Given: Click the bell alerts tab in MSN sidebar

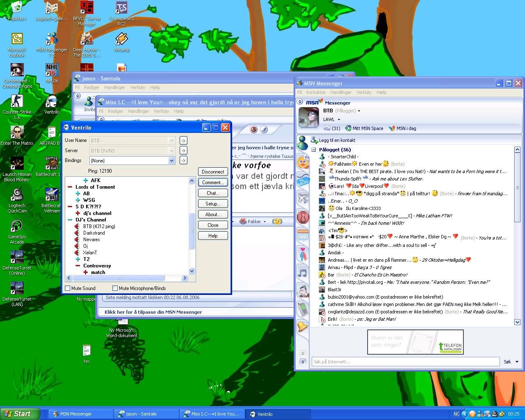Looking at the screenshot, I should (303, 326).
